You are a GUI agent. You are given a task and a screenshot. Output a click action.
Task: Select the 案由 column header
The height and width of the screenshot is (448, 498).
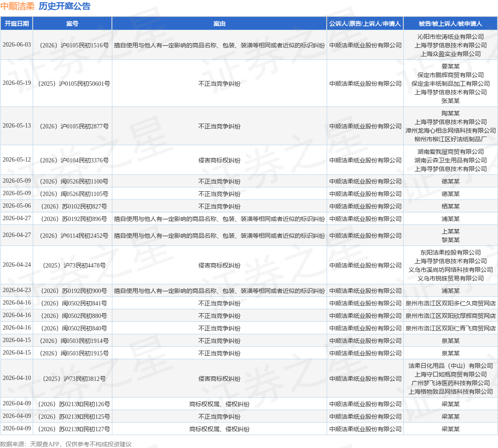click(219, 24)
